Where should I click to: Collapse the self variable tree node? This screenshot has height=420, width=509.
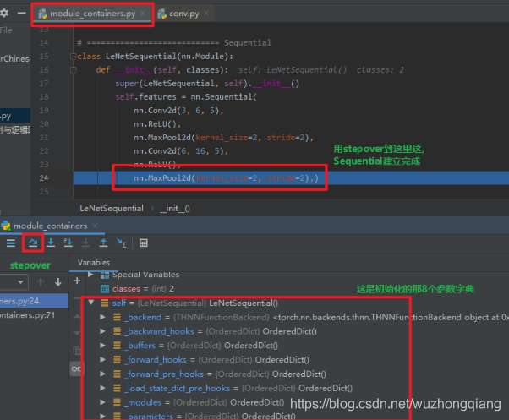[91, 303]
